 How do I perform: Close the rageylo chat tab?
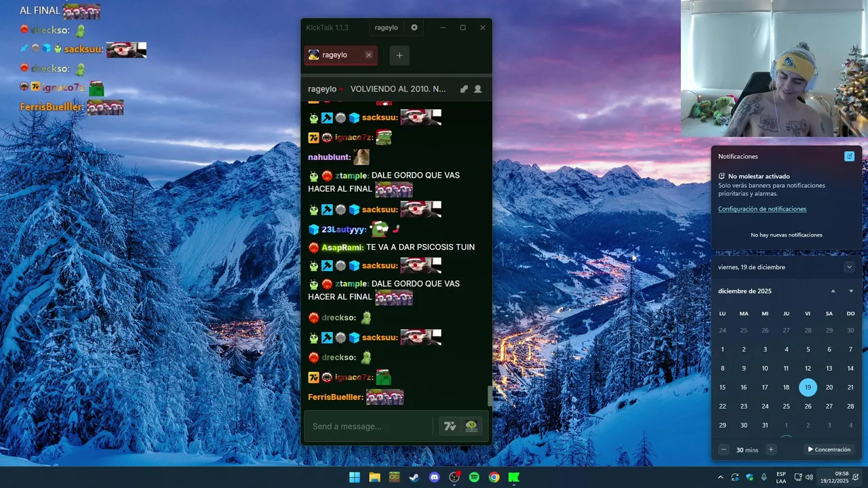pos(369,55)
